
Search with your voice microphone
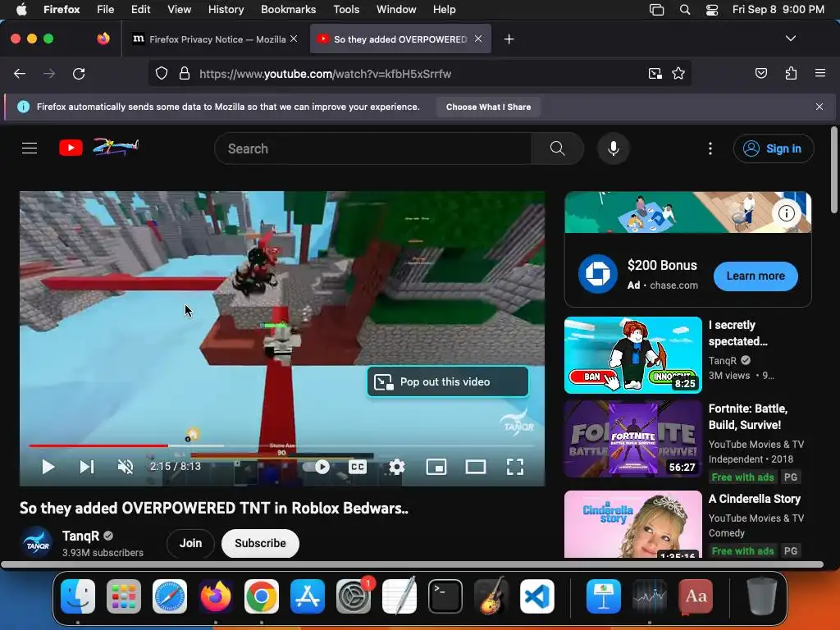click(614, 148)
